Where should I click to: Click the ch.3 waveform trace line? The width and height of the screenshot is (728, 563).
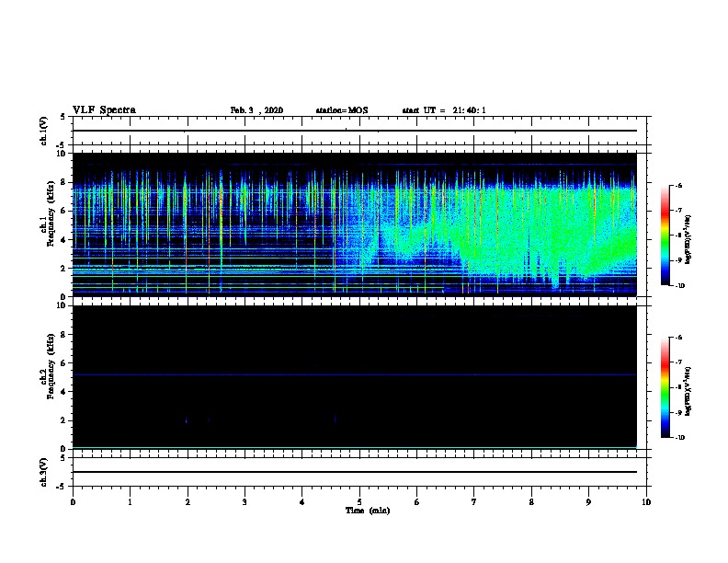pos(354,472)
